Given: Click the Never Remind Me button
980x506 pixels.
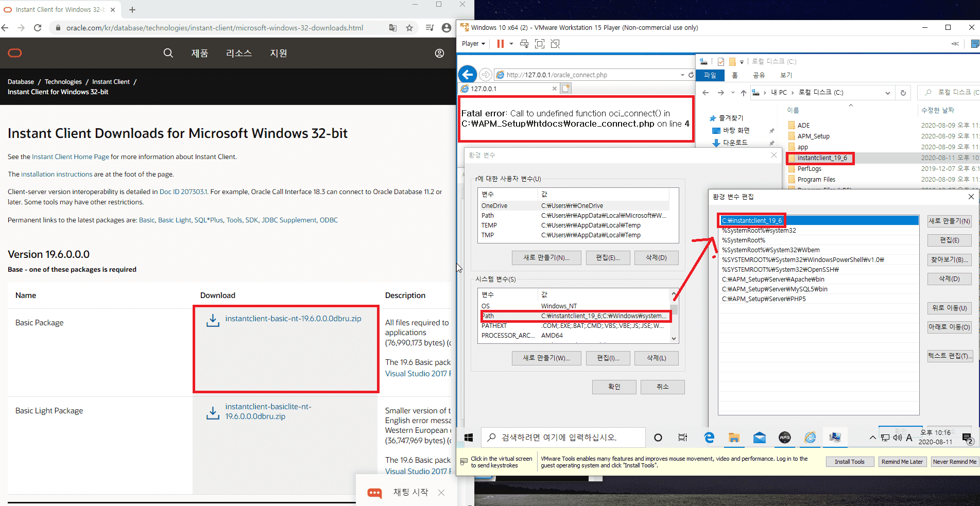Looking at the screenshot, I should (x=954, y=462).
